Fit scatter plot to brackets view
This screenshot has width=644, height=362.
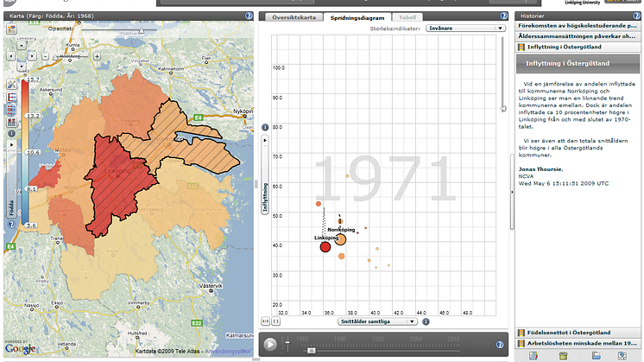[x=276, y=321]
